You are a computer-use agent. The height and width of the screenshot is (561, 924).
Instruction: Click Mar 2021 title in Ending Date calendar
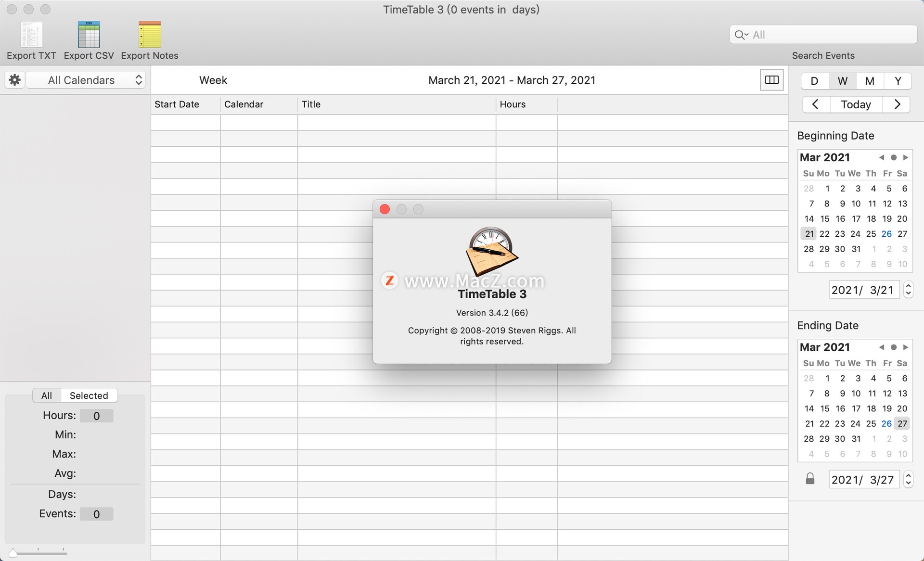click(x=825, y=347)
